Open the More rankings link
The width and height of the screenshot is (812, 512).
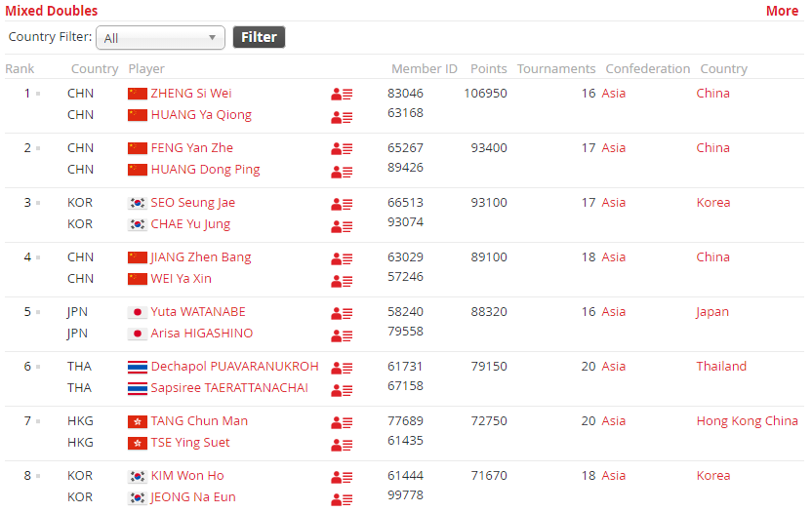pos(782,11)
